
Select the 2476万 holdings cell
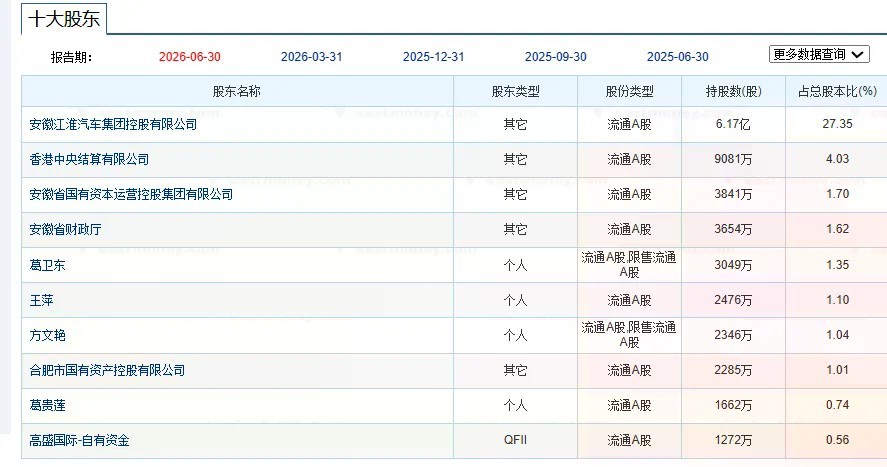pos(733,300)
